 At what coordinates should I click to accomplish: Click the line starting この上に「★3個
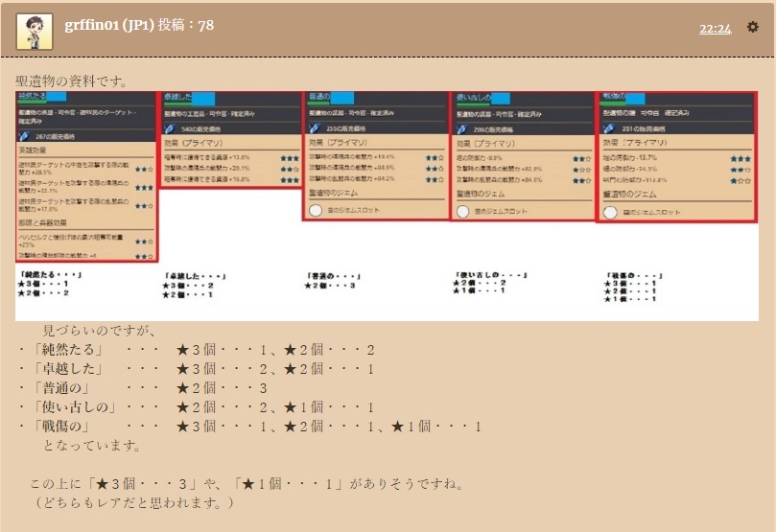click(247, 483)
